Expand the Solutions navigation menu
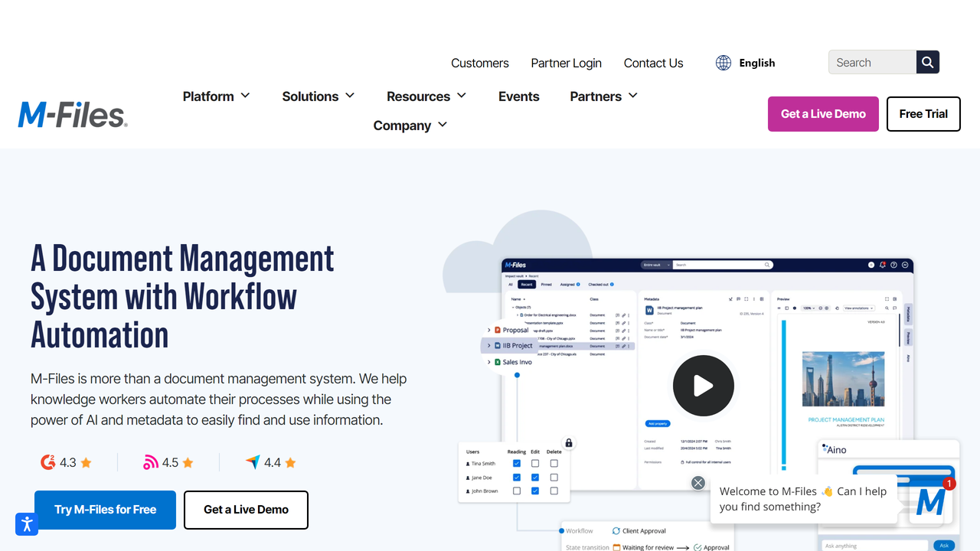Viewport: 980px width, 551px height. pyautogui.click(x=318, y=96)
